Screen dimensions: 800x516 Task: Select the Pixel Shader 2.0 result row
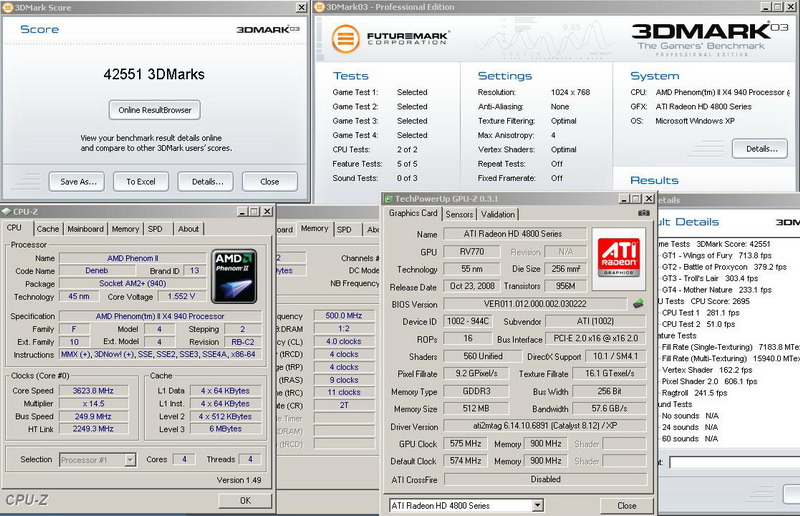(709, 381)
